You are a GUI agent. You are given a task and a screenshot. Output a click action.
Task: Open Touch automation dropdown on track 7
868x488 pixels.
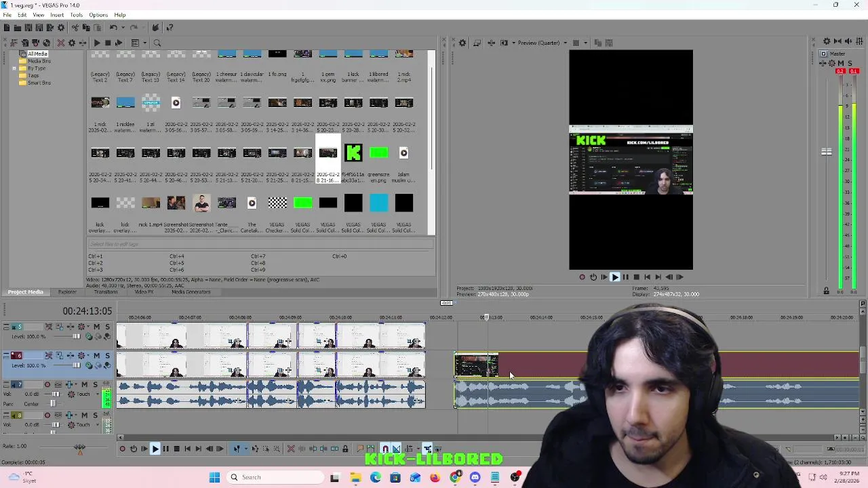(98, 394)
